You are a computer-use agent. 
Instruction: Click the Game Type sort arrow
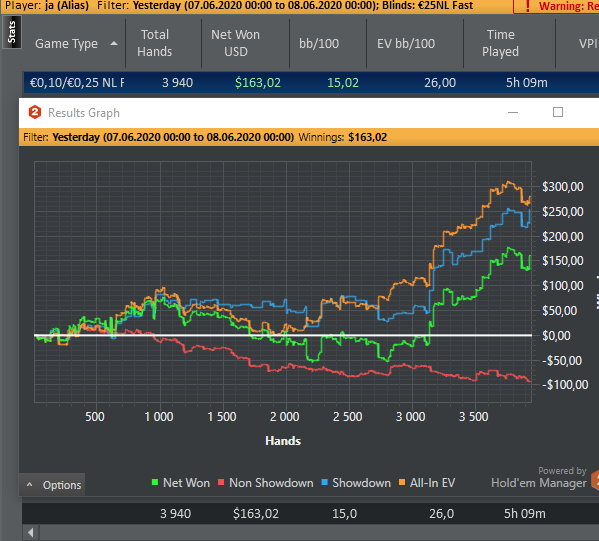click(114, 44)
